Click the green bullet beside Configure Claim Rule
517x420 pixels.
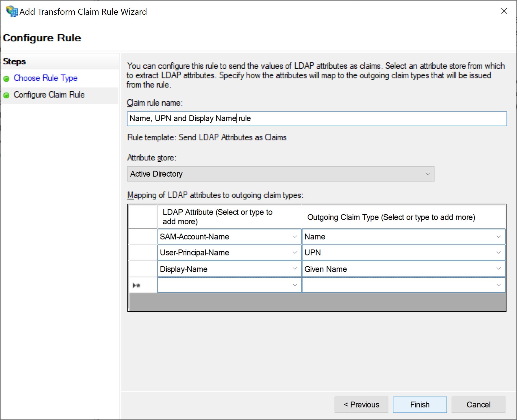(x=7, y=95)
